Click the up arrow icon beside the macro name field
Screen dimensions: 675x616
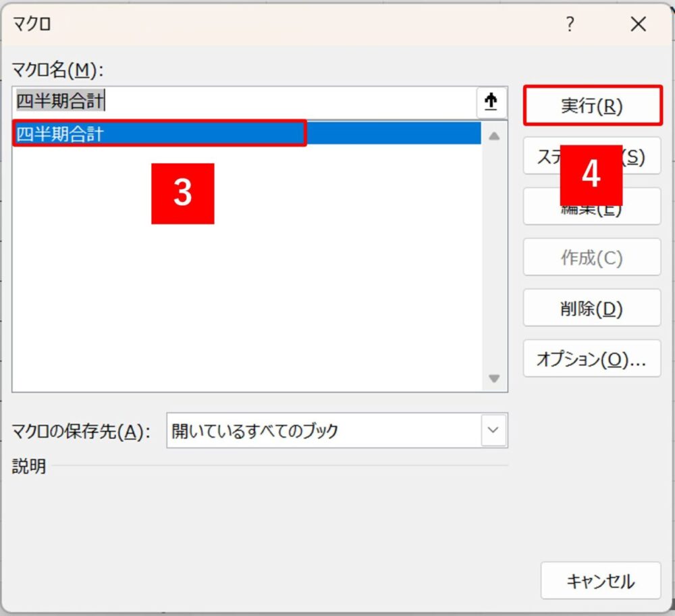click(491, 102)
